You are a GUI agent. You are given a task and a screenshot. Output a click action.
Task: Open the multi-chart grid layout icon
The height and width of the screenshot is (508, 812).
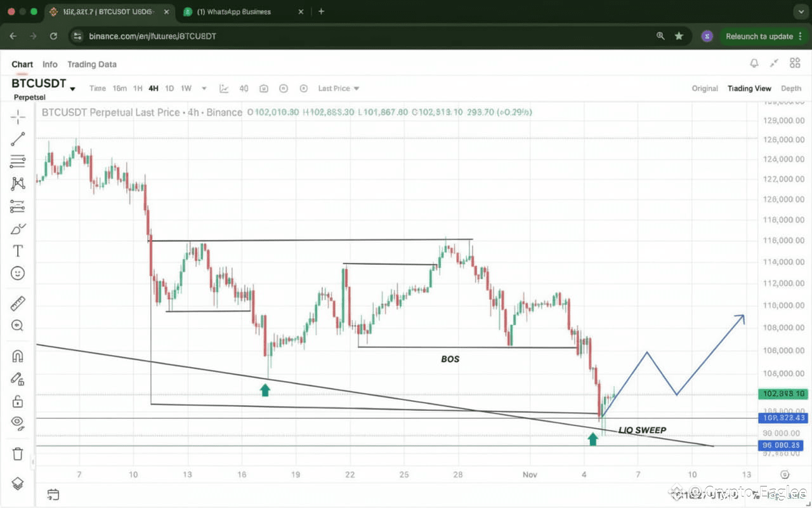pyautogui.click(x=795, y=63)
